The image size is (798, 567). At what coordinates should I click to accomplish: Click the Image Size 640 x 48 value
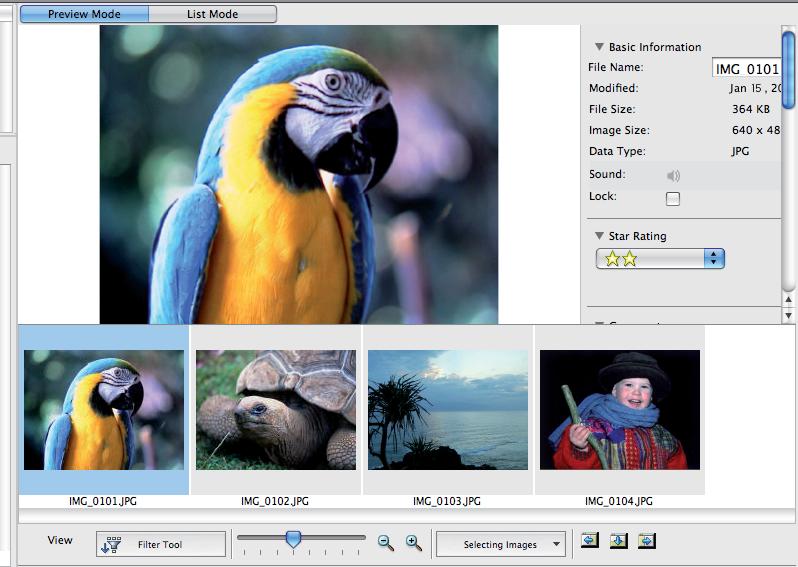tap(756, 130)
